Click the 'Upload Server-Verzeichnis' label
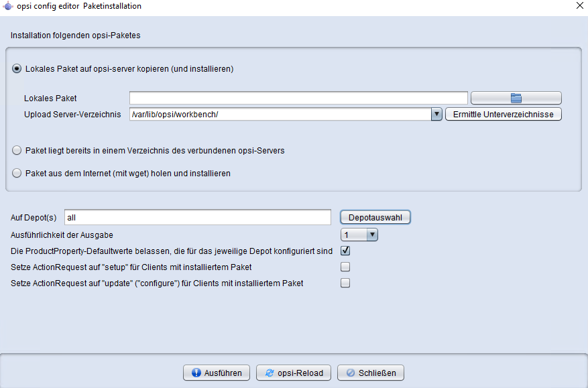 pos(72,115)
